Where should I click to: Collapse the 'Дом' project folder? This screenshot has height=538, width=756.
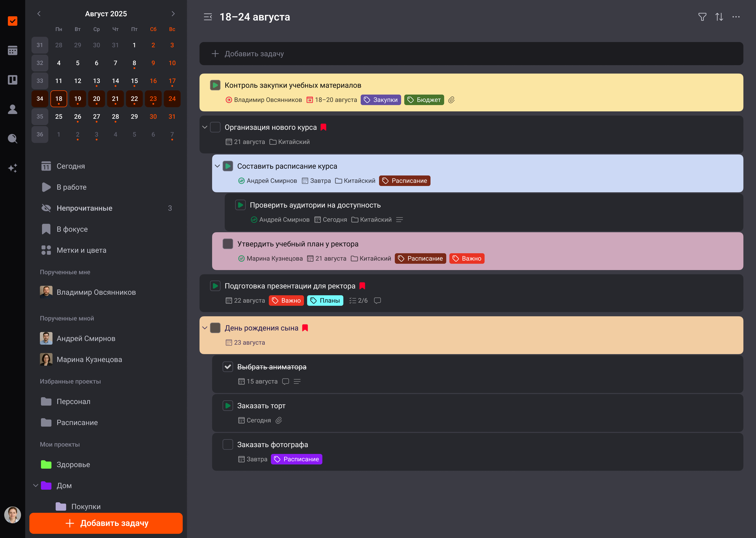point(36,485)
